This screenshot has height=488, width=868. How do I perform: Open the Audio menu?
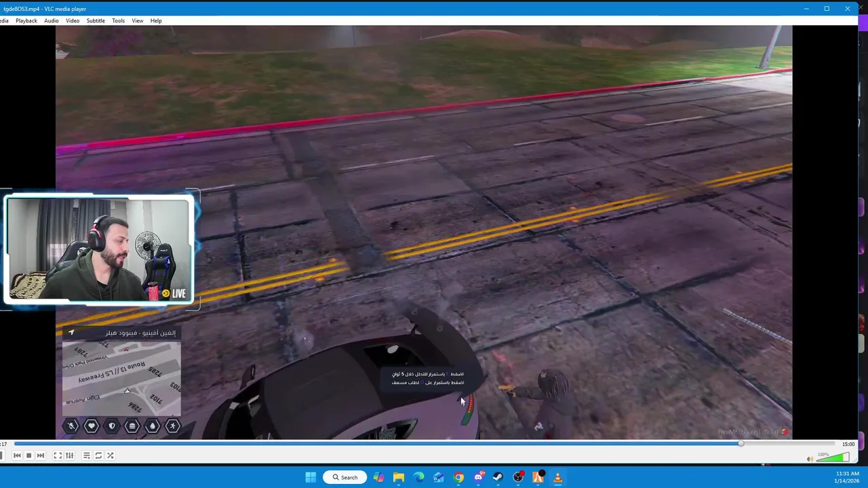point(52,20)
